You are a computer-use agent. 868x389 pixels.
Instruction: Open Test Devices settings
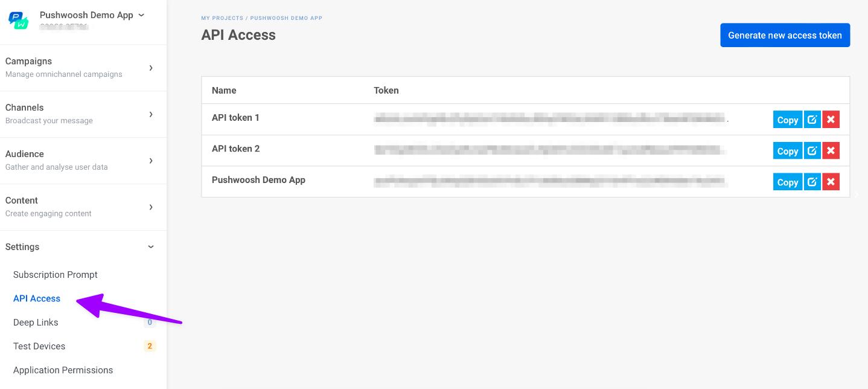pos(39,346)
